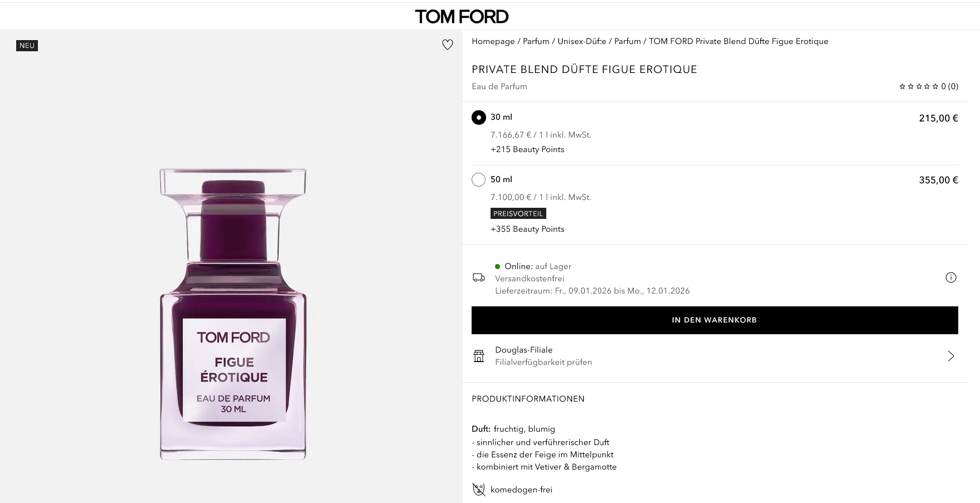
Task: Click the komedogen-frei face icon
Action: (x=478, y=490)
